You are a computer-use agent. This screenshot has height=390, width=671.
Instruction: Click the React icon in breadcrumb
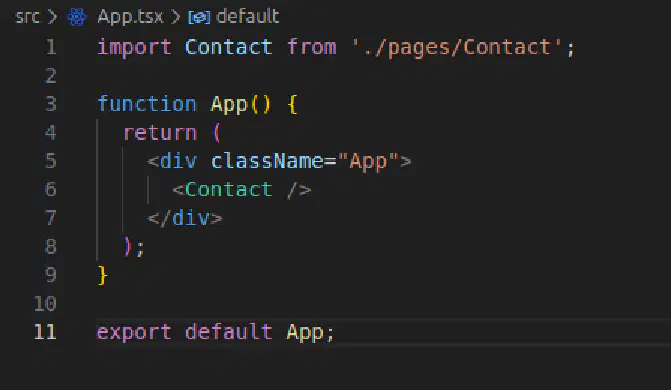click(x=77, y=17)
